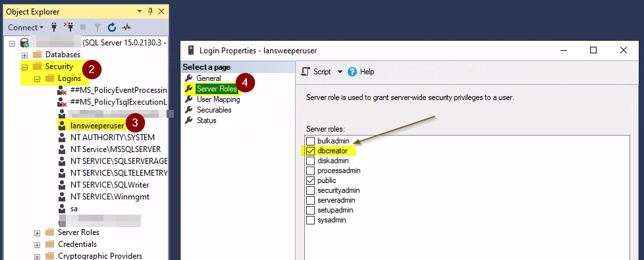The height and width of the screenshot is (260, 644).
Task: Click the Help button
Action: tap(361, 72)
